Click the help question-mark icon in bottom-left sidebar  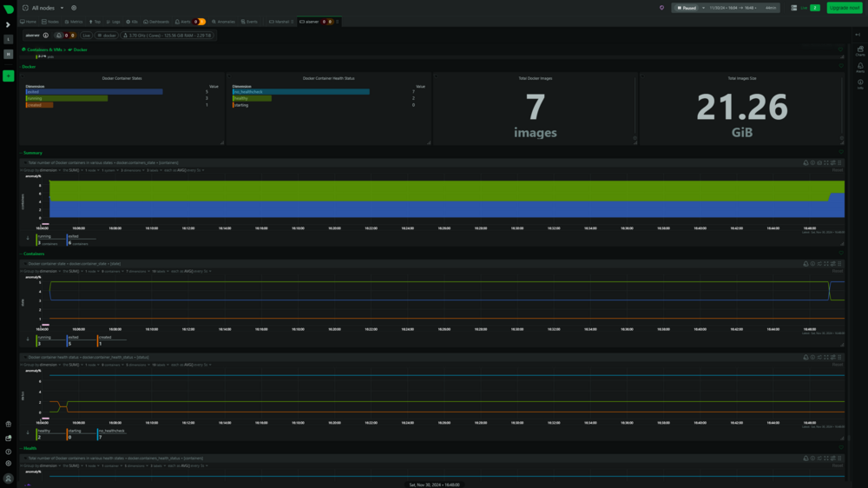point(9,452)
